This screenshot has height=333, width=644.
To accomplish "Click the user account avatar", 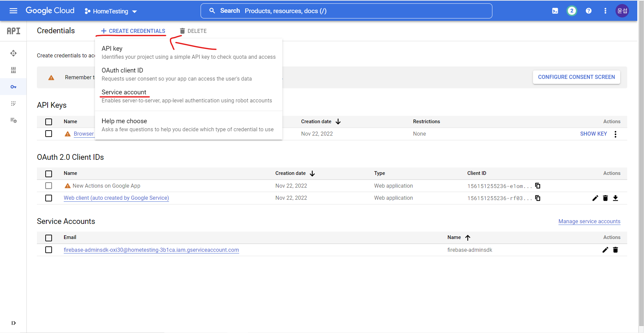I will tap(622, 11).
